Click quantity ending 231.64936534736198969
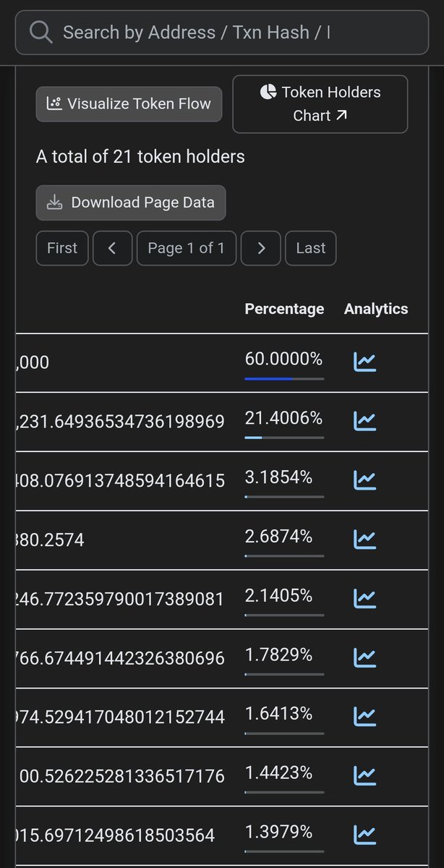Image resolution: width=444 pixels, height=868 pixels. pos(120,421)
